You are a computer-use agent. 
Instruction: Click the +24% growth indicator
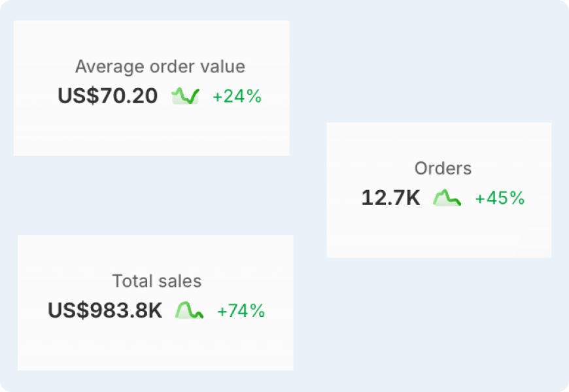(237, 97)
